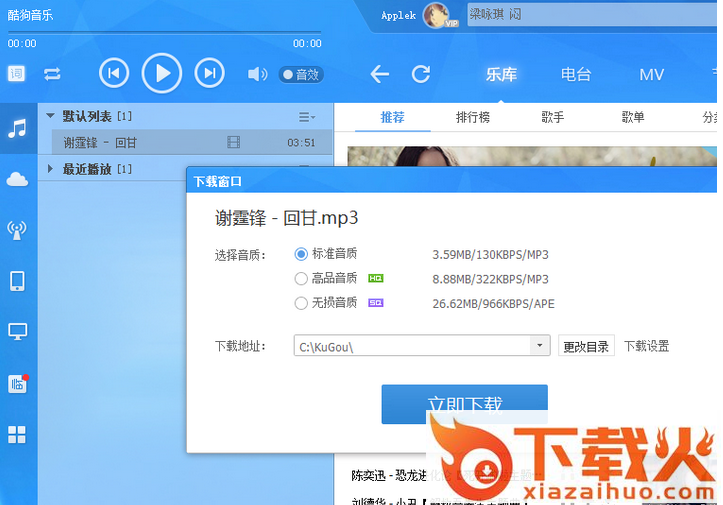Open the 电台 tab
The width and height of the screenshot is (723, 505).
pos(575,74)
